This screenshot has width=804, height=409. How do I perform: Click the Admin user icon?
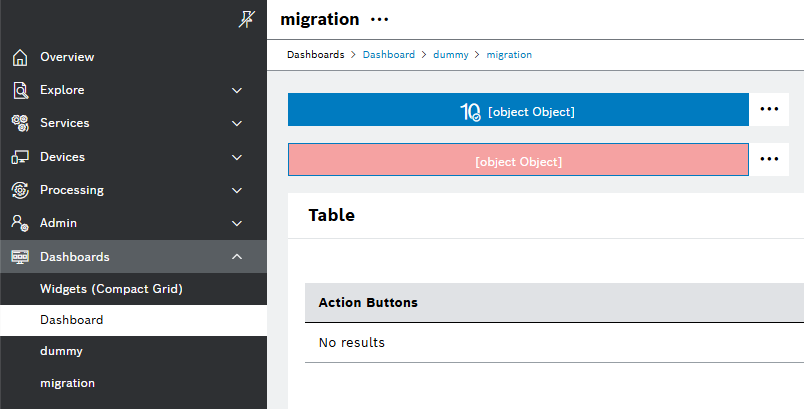[x=19, y=223]
